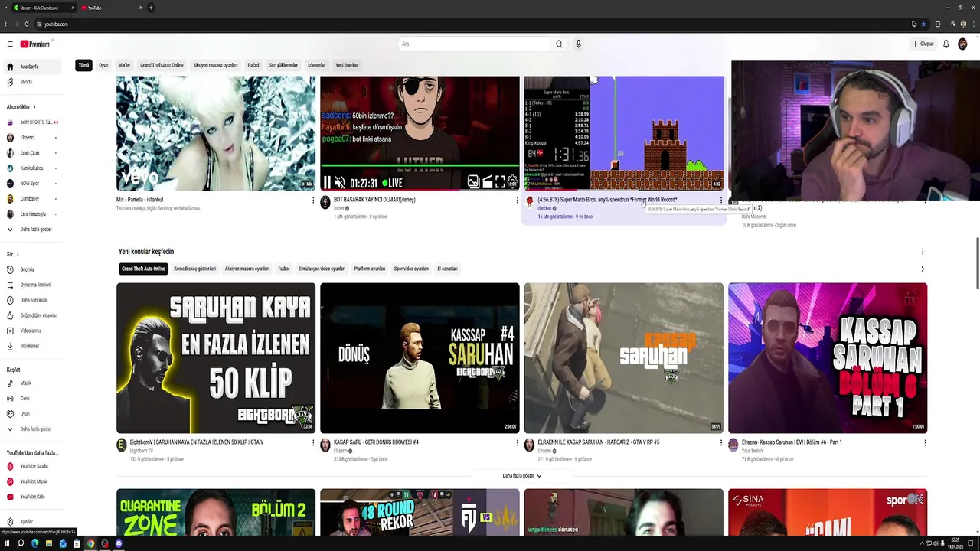This screenshot has height=551, width=980.
Task: Open the YouTube hamburger guide menu
Action: [x=10, y=44]
